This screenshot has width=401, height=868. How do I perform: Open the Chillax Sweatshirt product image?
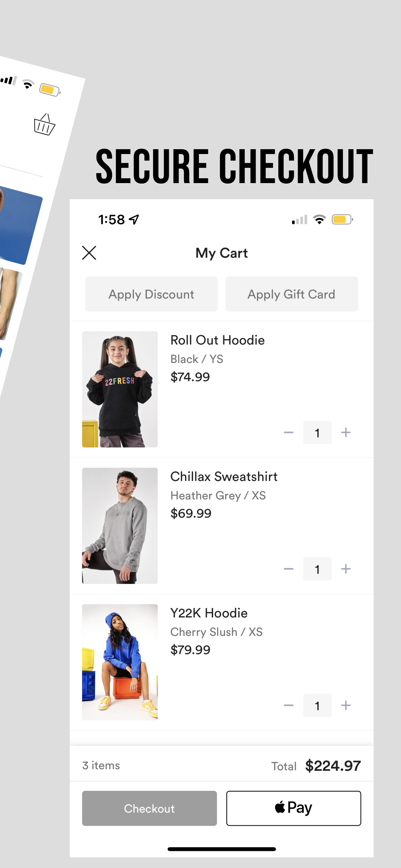coord(120,526)
